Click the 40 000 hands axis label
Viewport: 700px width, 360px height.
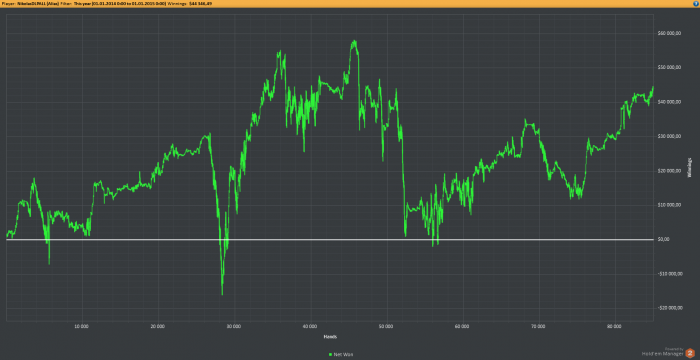point(310,326)
